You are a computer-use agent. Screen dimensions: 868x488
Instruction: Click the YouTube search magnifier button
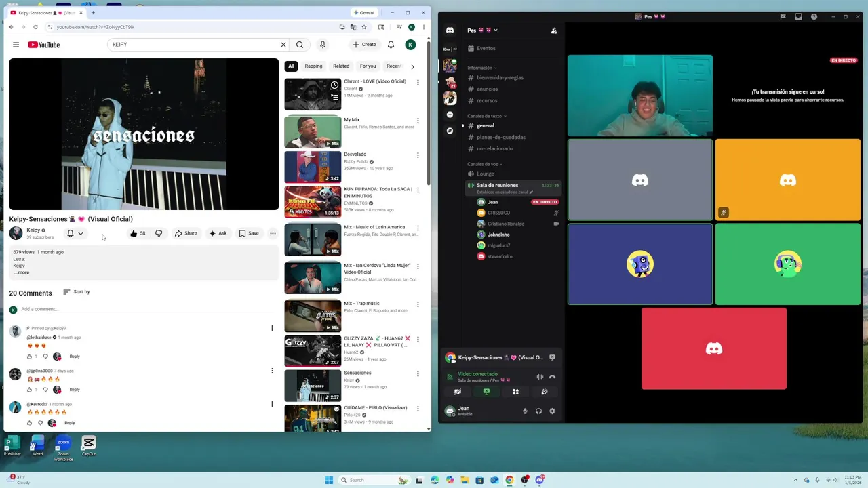pos(300,45)
